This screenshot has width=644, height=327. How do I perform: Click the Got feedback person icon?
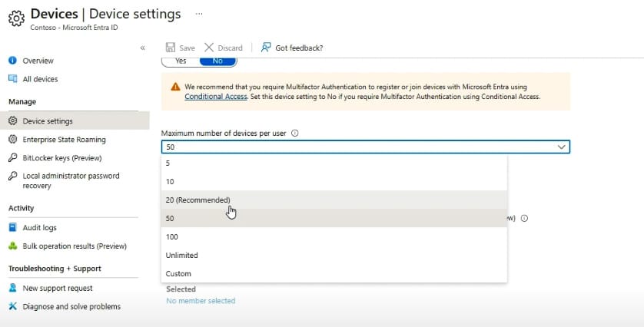tap(266, 48)
